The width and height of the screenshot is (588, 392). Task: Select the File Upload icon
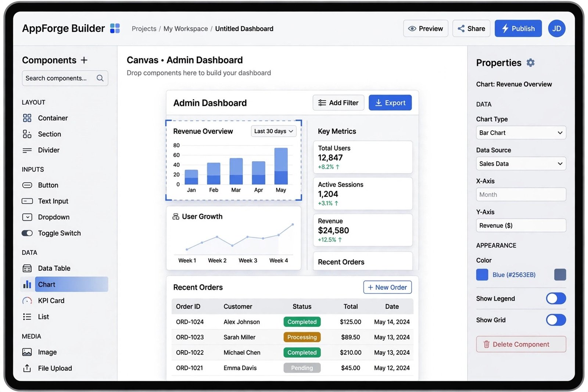27,368
